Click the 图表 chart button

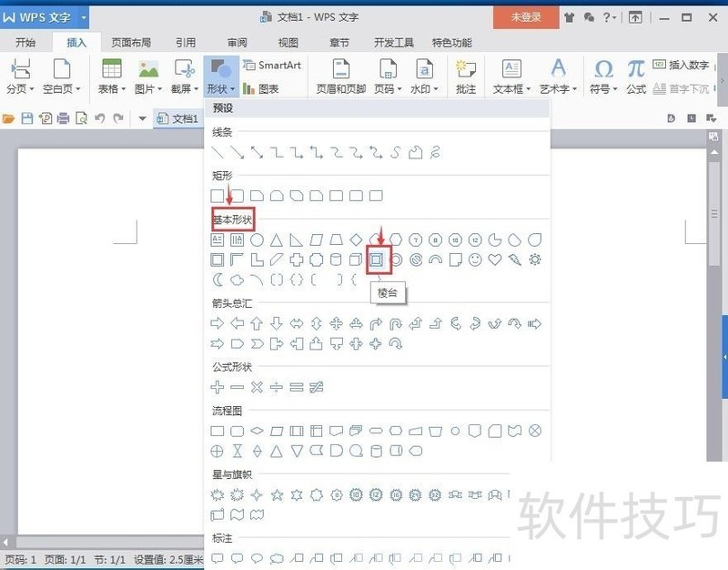(260, 88)
